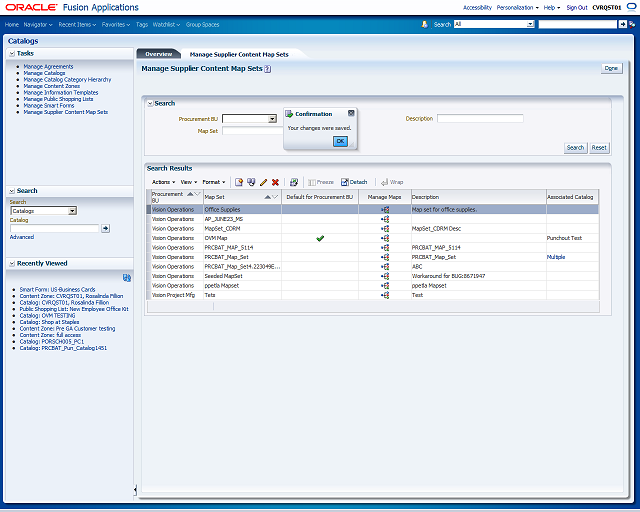Screen dimensions: 640x512
Task: Close the Confirmation popup with X
Action: [351, 113]
